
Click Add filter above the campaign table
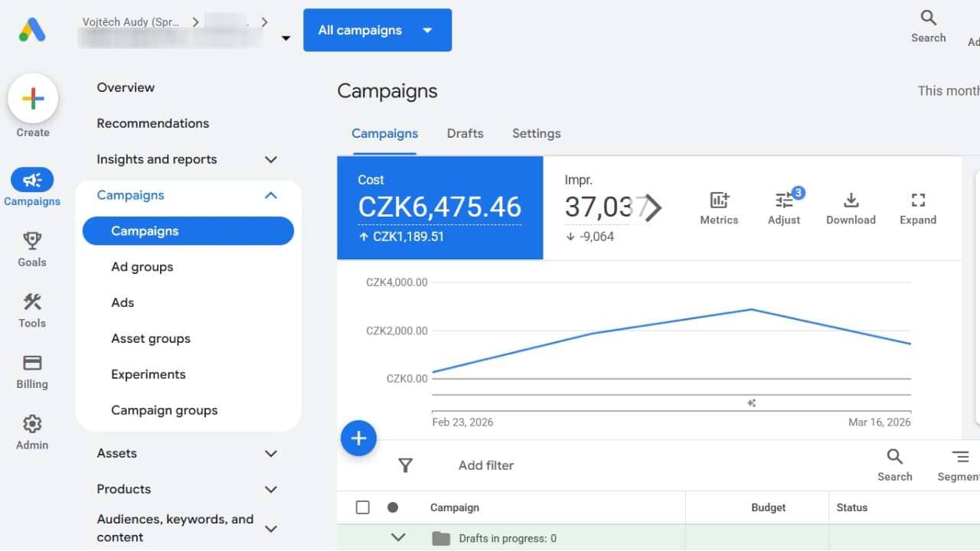pos(485,465)
